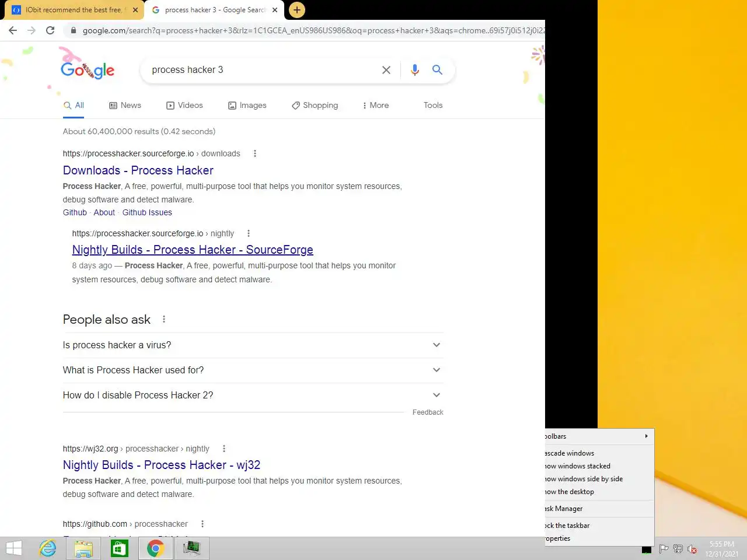This screenshot has height=560, width=747.
Task: Open the About sitelink
Action: click(x=104, y=212)
